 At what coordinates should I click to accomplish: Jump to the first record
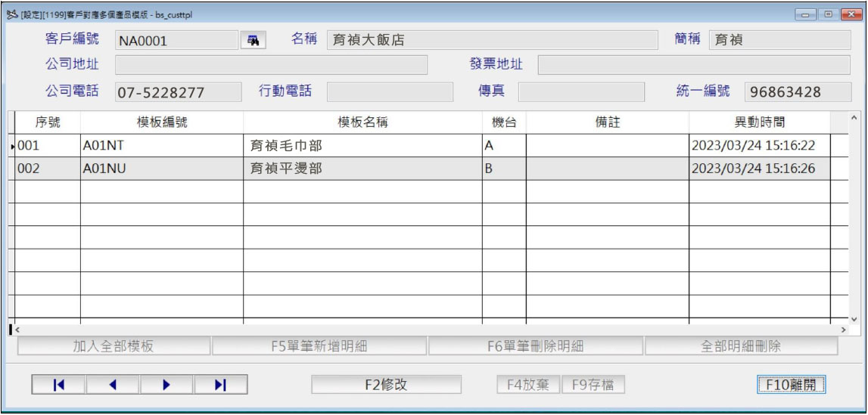point(59,385)
